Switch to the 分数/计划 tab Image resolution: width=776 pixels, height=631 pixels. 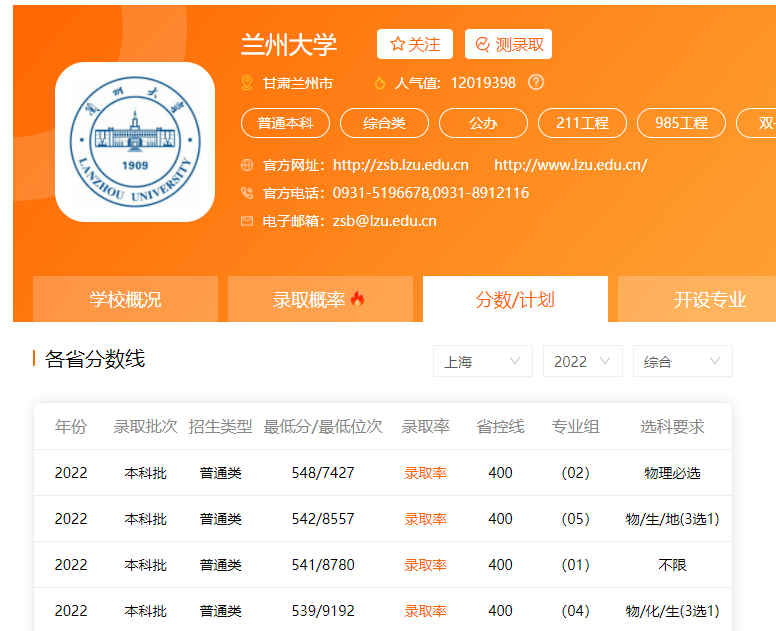coord(515,299)
